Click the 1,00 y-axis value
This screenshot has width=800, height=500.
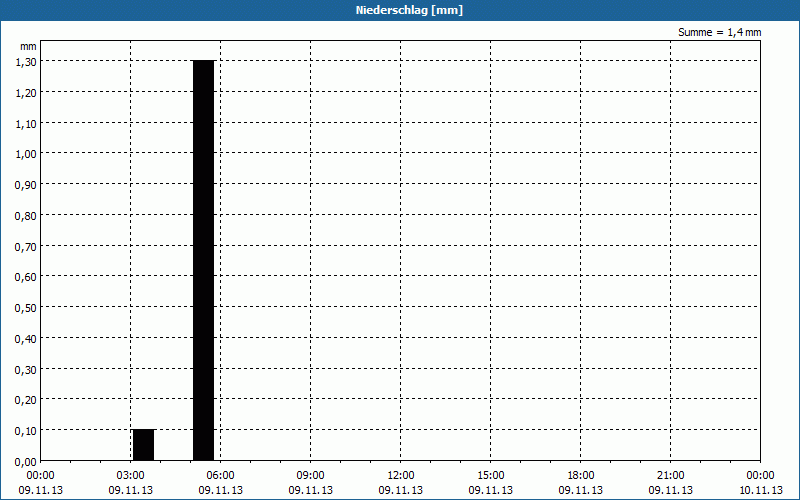(x=26, y=154)
